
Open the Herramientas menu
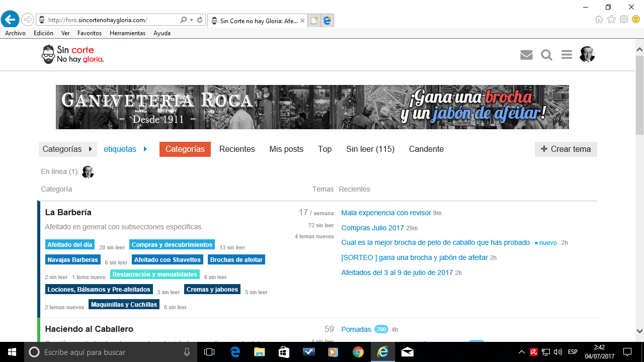click(127, 33)
